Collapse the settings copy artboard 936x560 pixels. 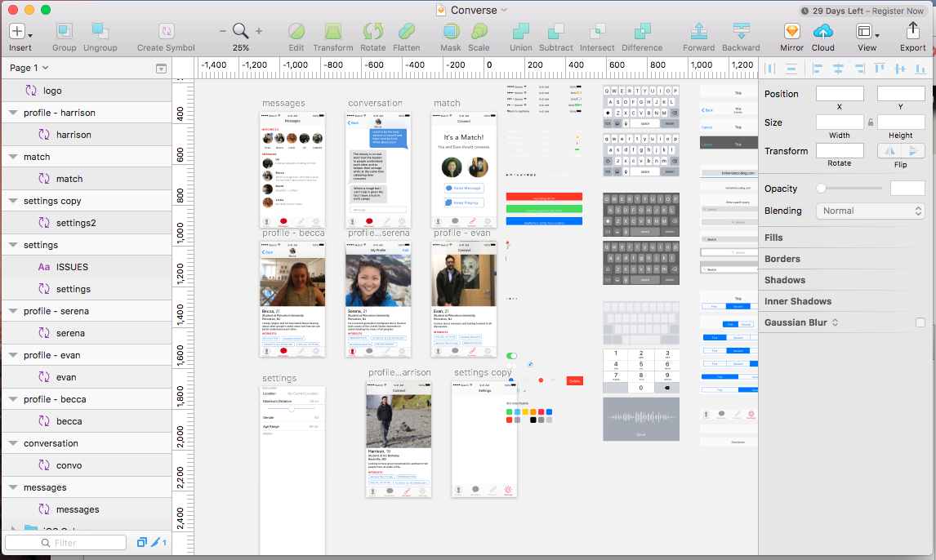click(x=12, y=200)
